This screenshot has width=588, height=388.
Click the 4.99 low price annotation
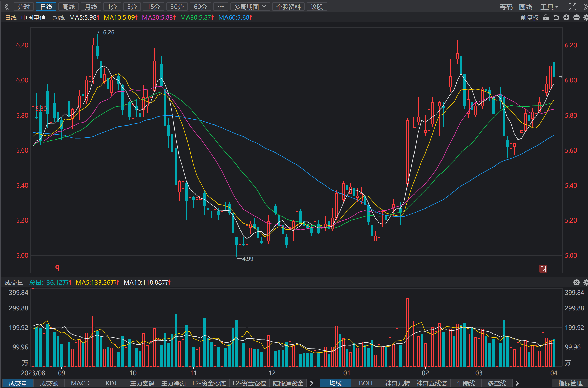245,259
